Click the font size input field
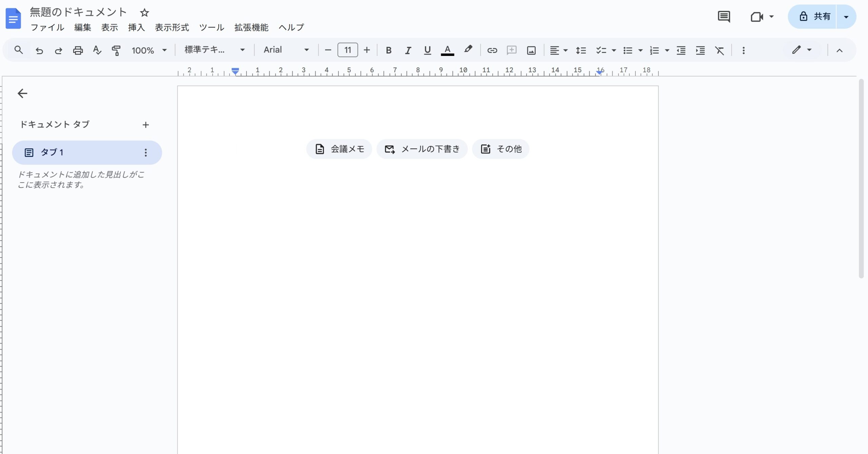 click(x=348, y=50)
